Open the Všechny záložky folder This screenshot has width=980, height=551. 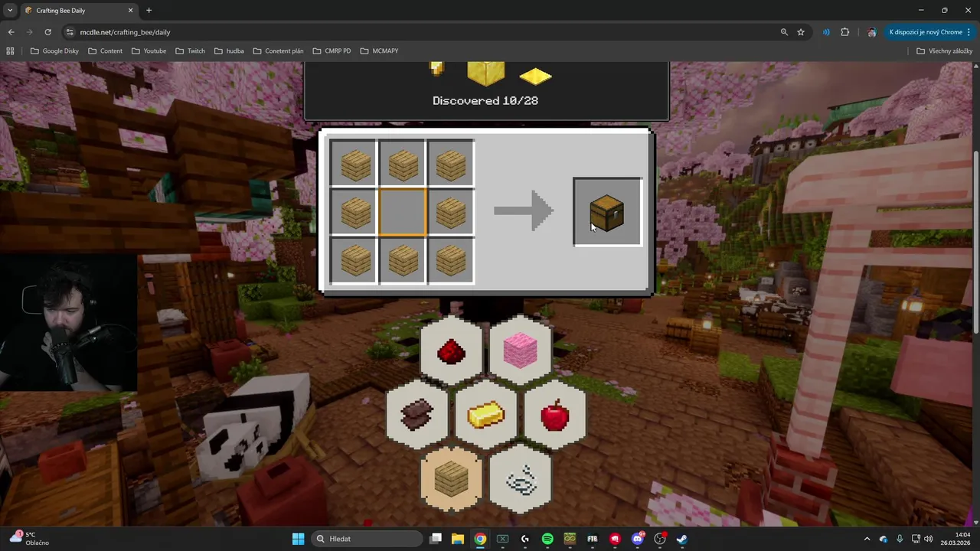pyautogui.click(x=944, y=51)
